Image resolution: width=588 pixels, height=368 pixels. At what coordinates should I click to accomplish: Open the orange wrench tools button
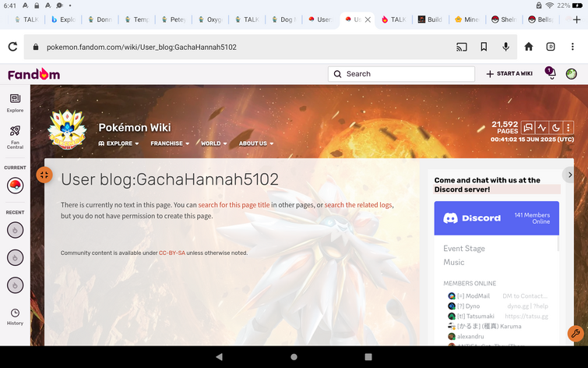coord(576,333)
